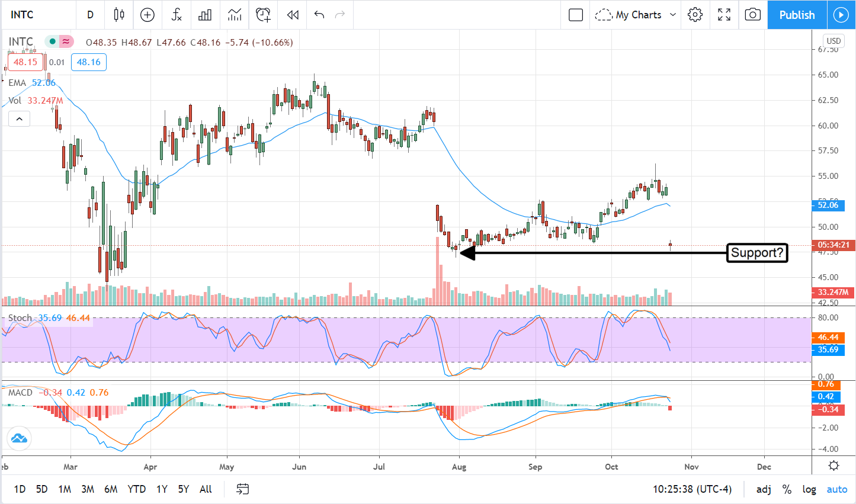The width and height of the screenshot is (856, 504).
Task: Select the 5D time range
Action: click(x=41, y=489)
